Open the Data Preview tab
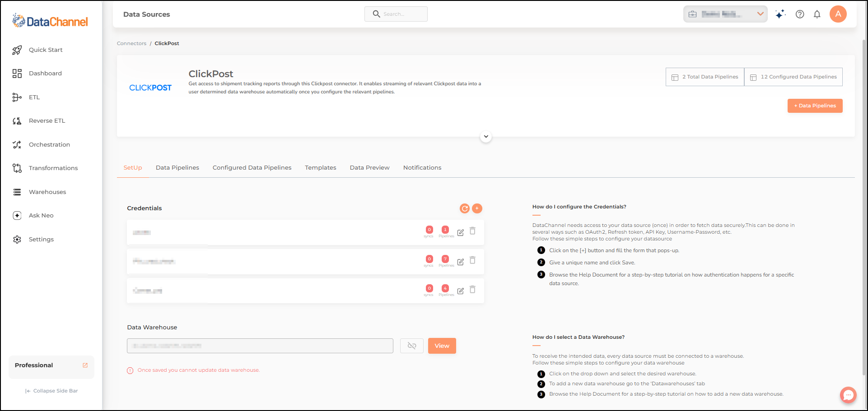Image resolution: width=868 pixels, height=411 pixels. tap(369, 168)
